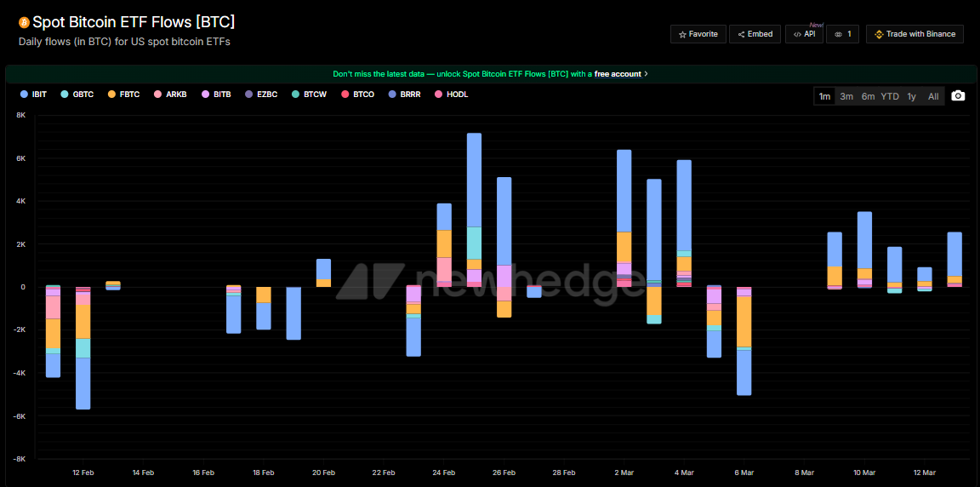Choose the 1y time range

tap(911, 96)
